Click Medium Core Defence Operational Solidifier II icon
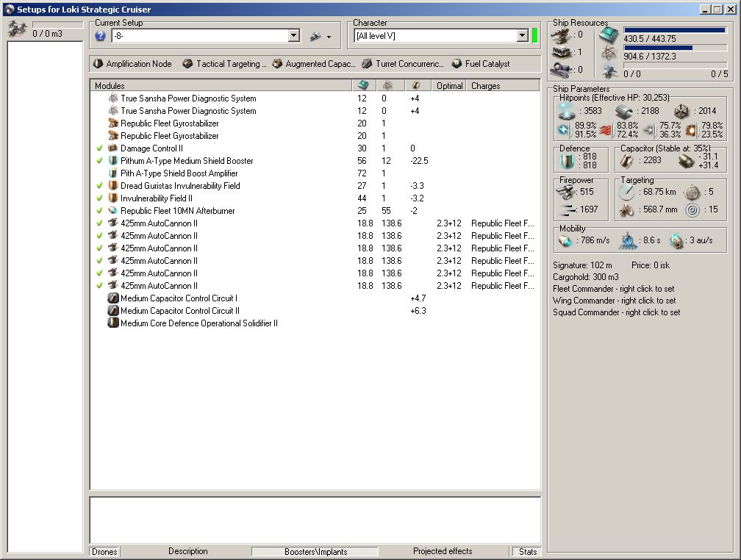 113,323
